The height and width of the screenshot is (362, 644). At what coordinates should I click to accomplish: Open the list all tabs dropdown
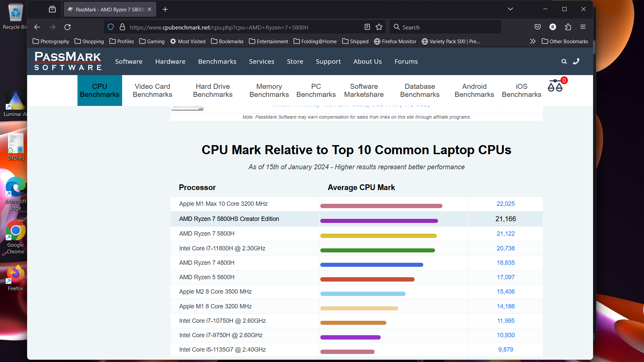click(510, 9)
